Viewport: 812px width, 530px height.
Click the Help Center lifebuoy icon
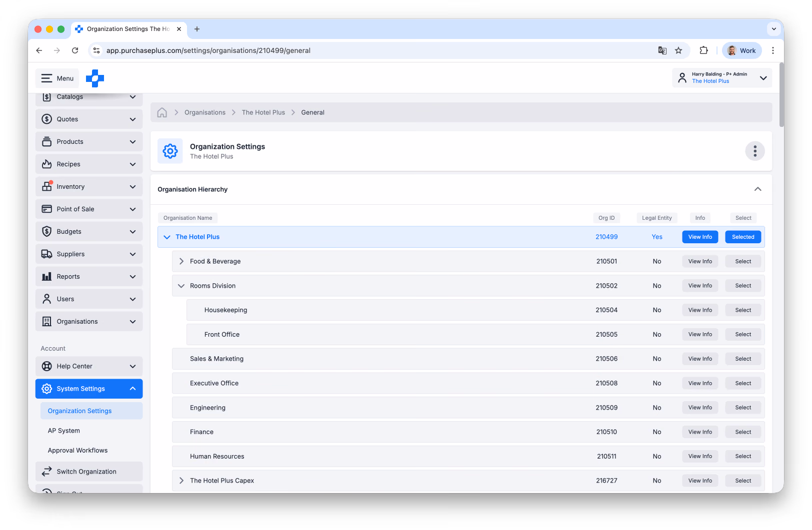pos(46,366)
